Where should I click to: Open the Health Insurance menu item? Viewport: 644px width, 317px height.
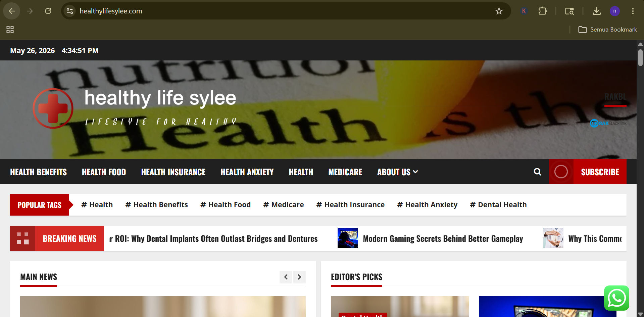[173, 172]
